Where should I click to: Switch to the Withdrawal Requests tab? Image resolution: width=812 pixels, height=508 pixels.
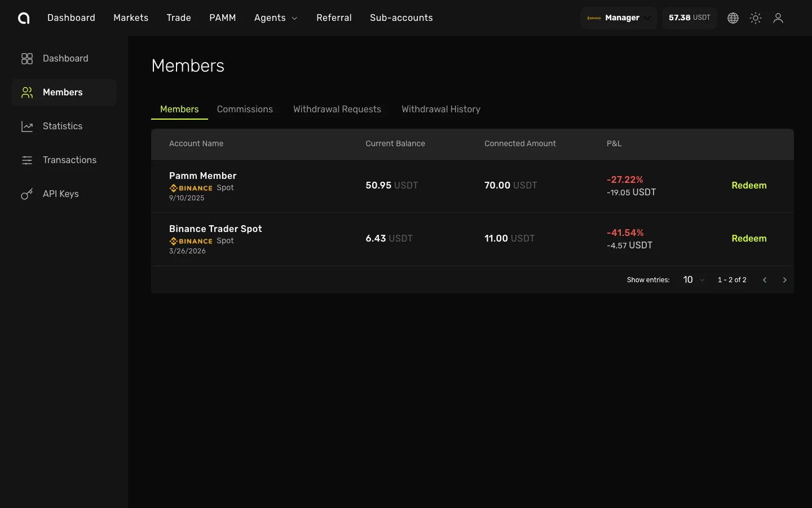tap(337, 110)
